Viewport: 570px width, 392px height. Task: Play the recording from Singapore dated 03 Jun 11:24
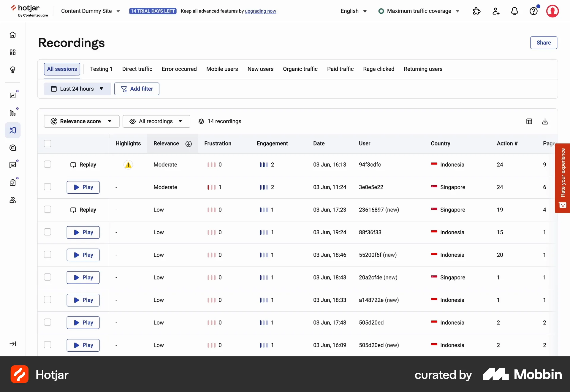(83, 187)
